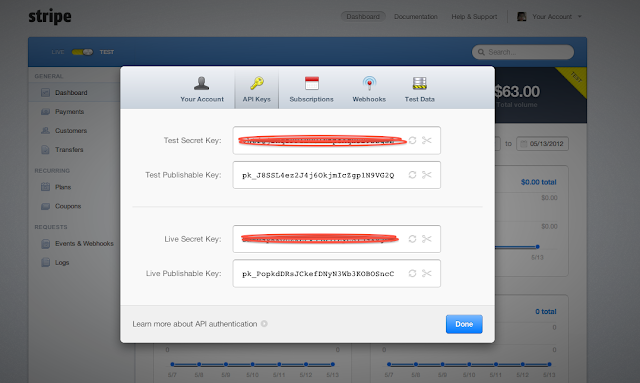Regenerate the Live Secret Key via refresh icon
The width and height of the screenshot is (640, 383).
click(412, 239)
